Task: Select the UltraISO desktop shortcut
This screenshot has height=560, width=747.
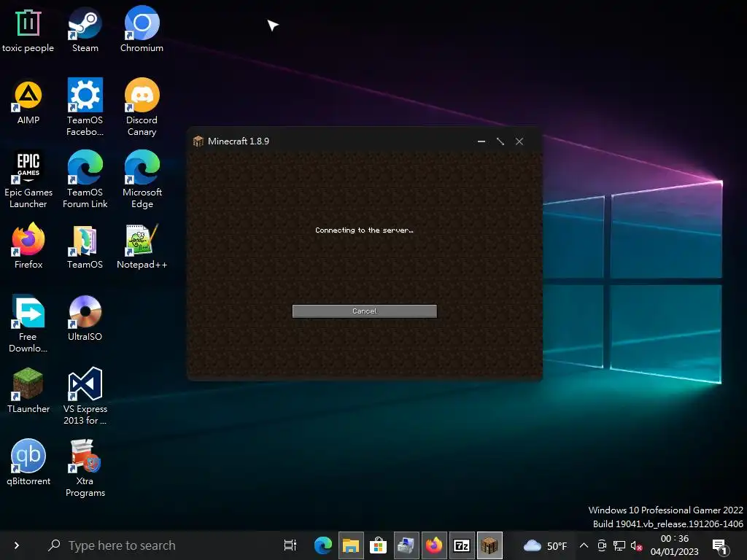Action: 85,318
